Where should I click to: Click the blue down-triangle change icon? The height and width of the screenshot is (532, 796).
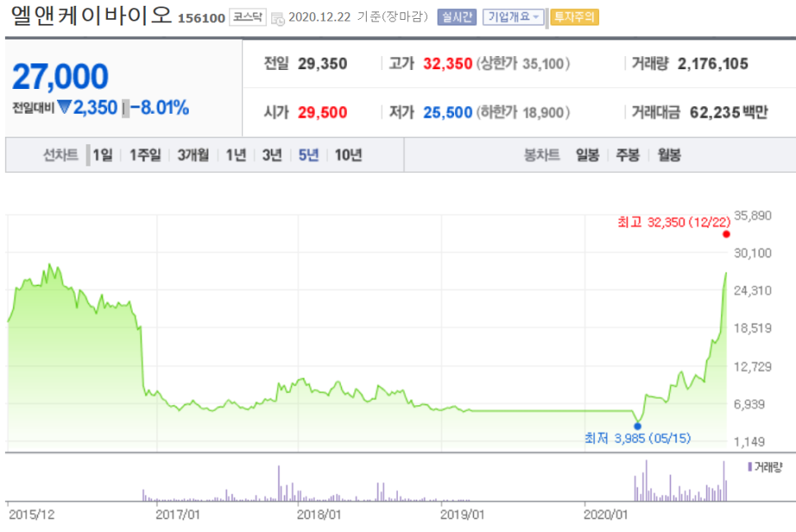coord(64,106)
